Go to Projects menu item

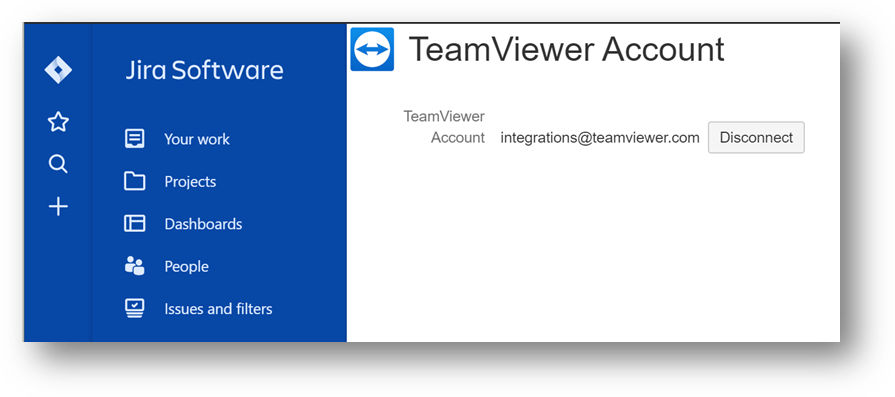(190, 182)
